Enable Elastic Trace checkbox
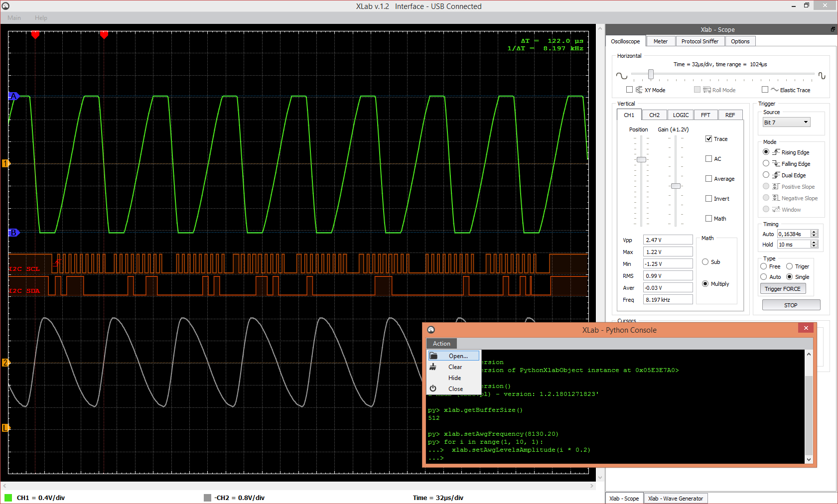The height and width of the screenshot is (504, 838). point(765,90)
